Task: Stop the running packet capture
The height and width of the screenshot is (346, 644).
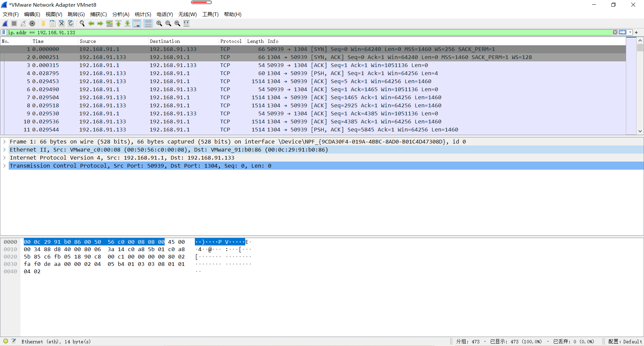Action: 14,23
